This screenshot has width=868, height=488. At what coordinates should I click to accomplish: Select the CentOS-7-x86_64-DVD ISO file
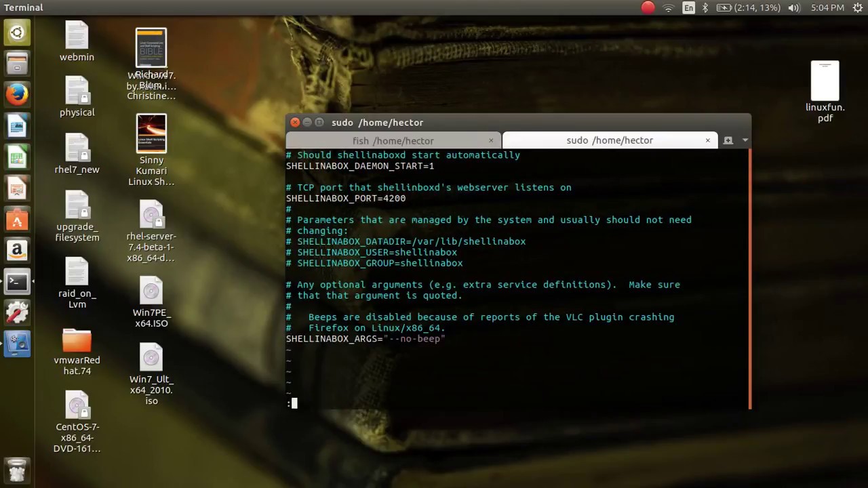pyautogui.click(x=77, y=423)
